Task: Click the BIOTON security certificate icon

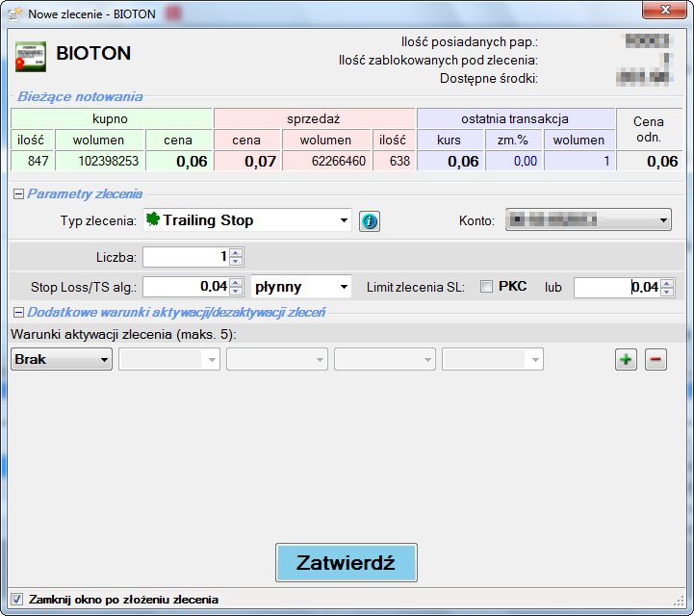Action: tap(31, 56)
